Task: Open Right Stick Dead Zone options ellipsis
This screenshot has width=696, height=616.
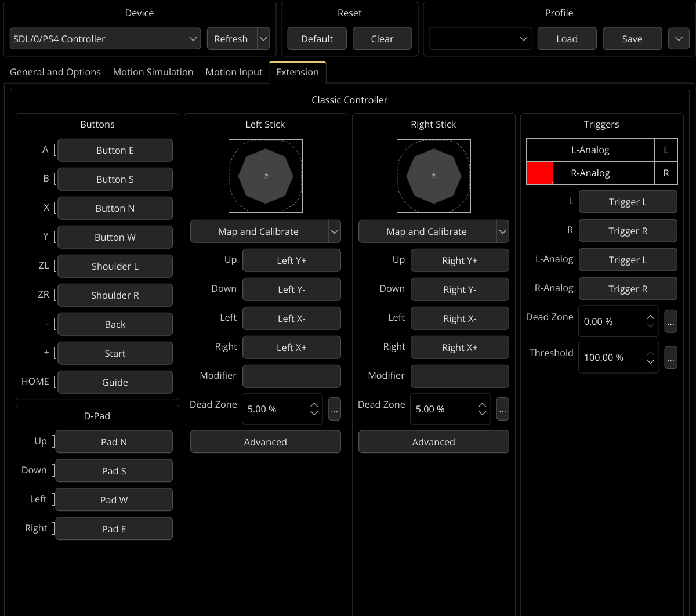Action: 503,409
